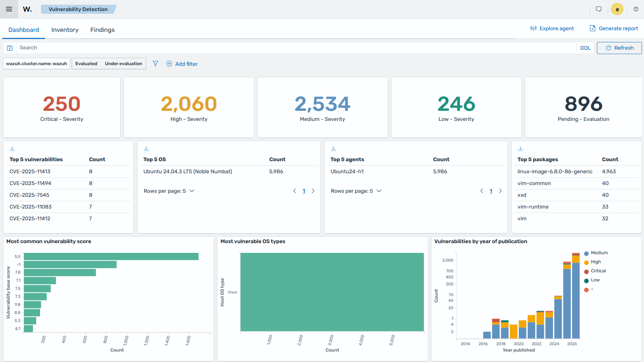Click the Explore agent link
This screenshot has width=644, height=362.
552,29
